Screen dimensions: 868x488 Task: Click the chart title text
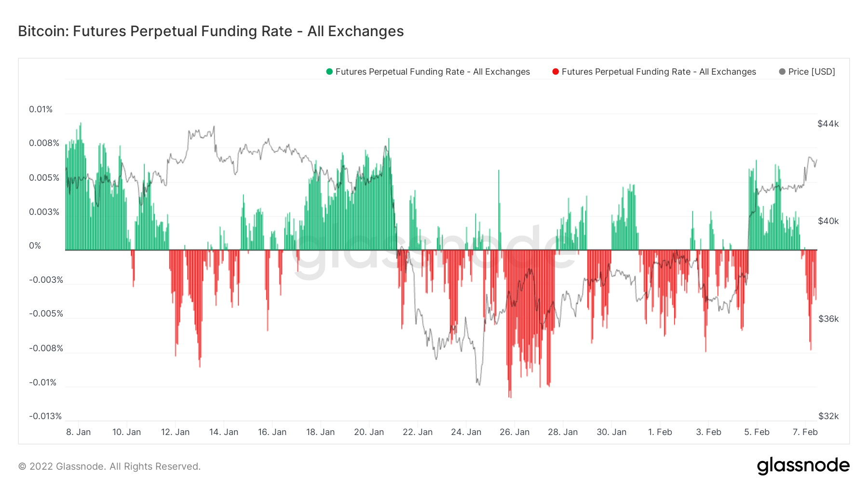[x=211, y=31]
